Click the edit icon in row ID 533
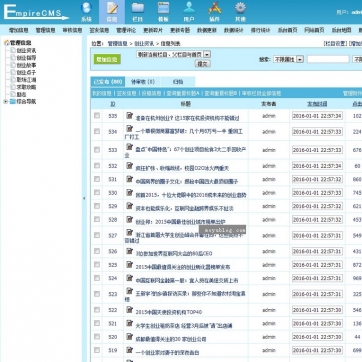 130,147
